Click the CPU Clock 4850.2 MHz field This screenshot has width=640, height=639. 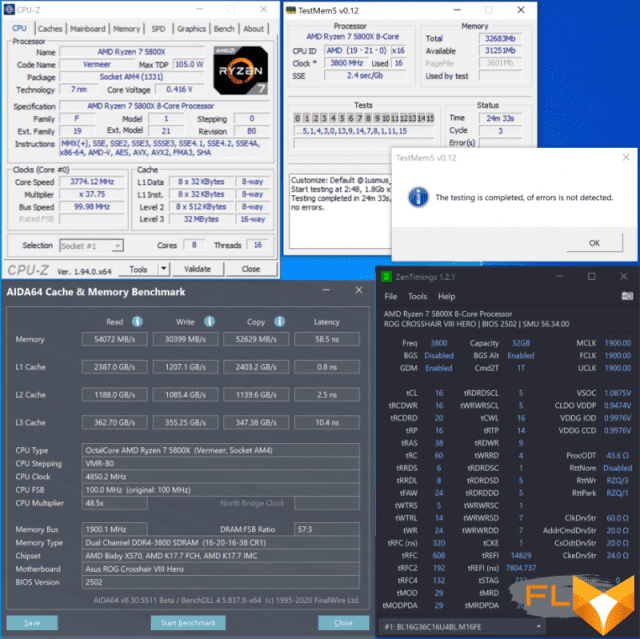coord(220,477)
